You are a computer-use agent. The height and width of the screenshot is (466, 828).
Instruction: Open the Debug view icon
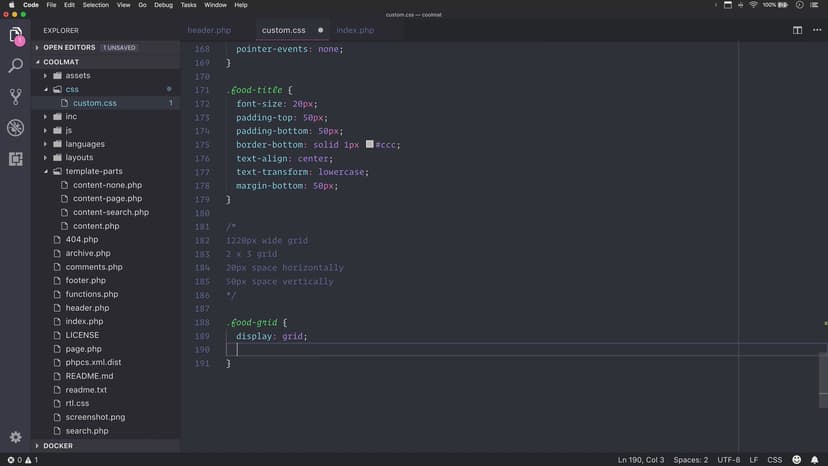[x=15, y=128]
